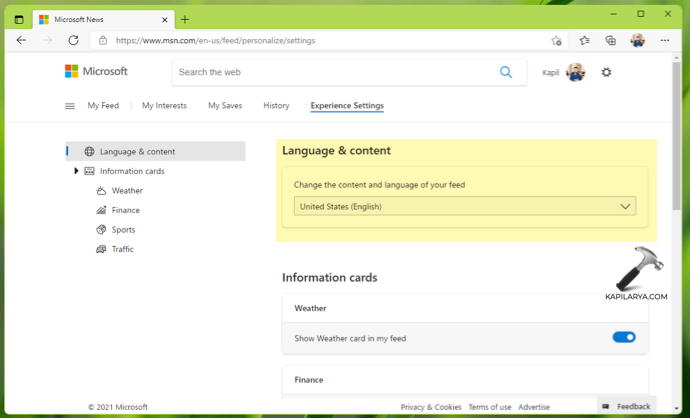Viewport: 690px width, 418px height.
Task: Select Finance in the left sidebar
Action: click(125, 210)
